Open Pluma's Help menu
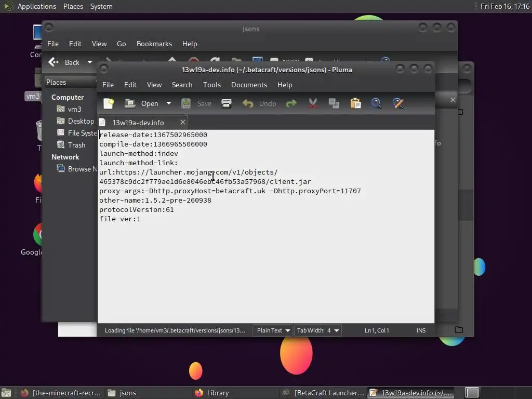 pyautogui.click(x=285, y=85)
